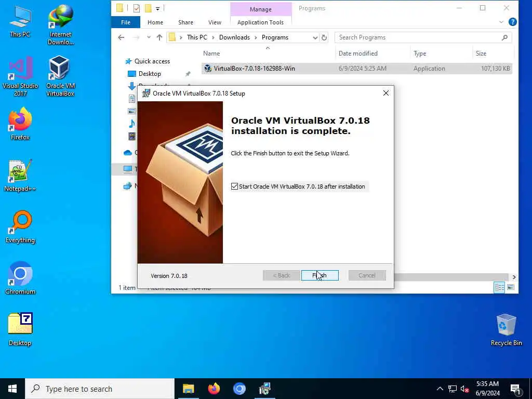Open Notepad++ desktop shortcut
This screenshot has height=399, width=532.
click(20, 176)
